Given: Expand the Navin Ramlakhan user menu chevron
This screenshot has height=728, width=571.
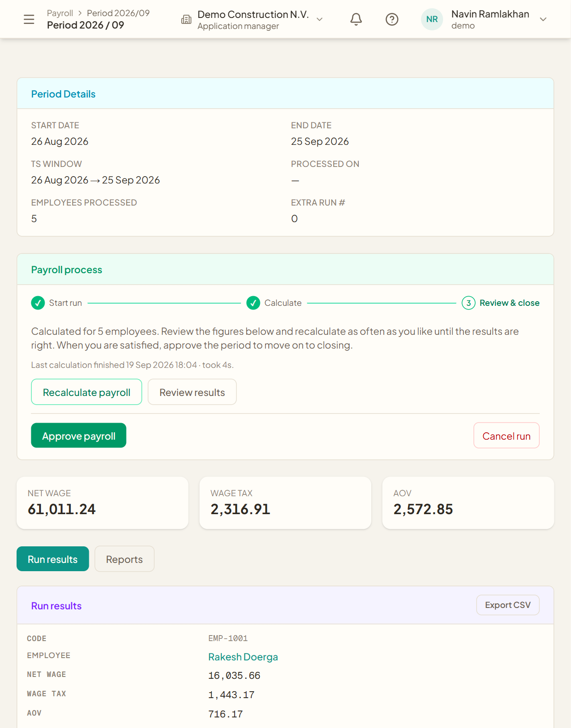Looking at the screenshot, I should point(543,19).
